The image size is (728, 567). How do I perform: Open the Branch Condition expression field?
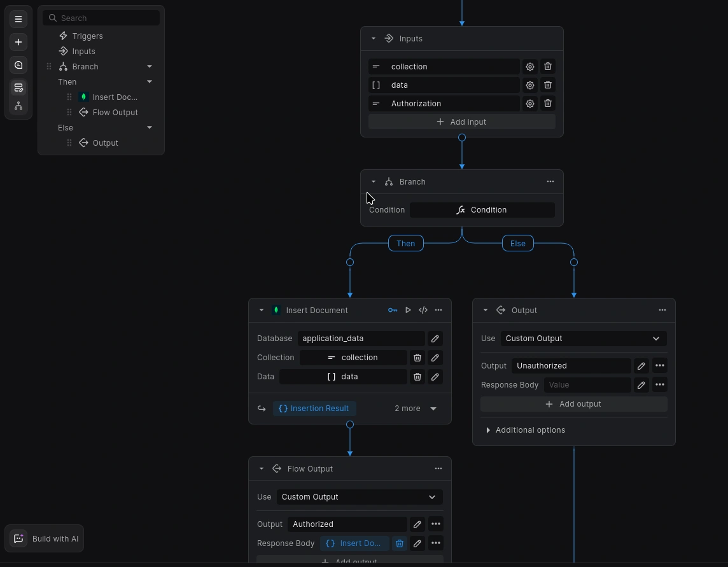click(x=482, y=210)
